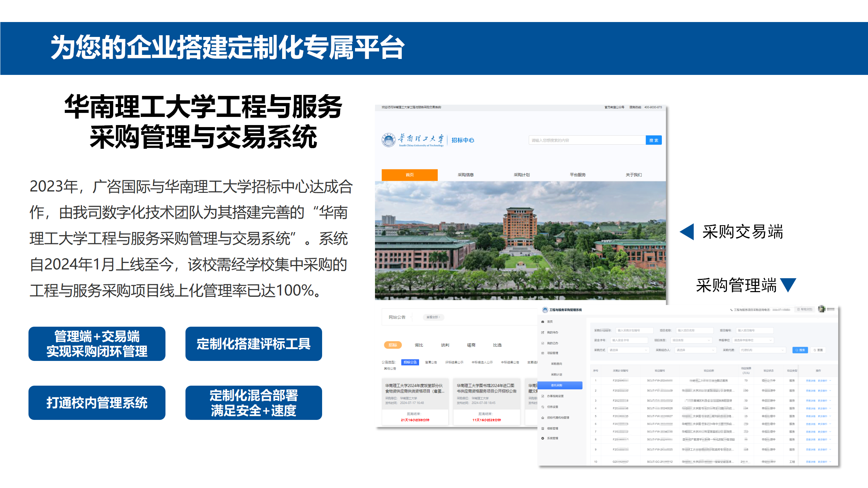
Task: Open 模板管理 from its sidebar icon
Action: tap(542, 428)
